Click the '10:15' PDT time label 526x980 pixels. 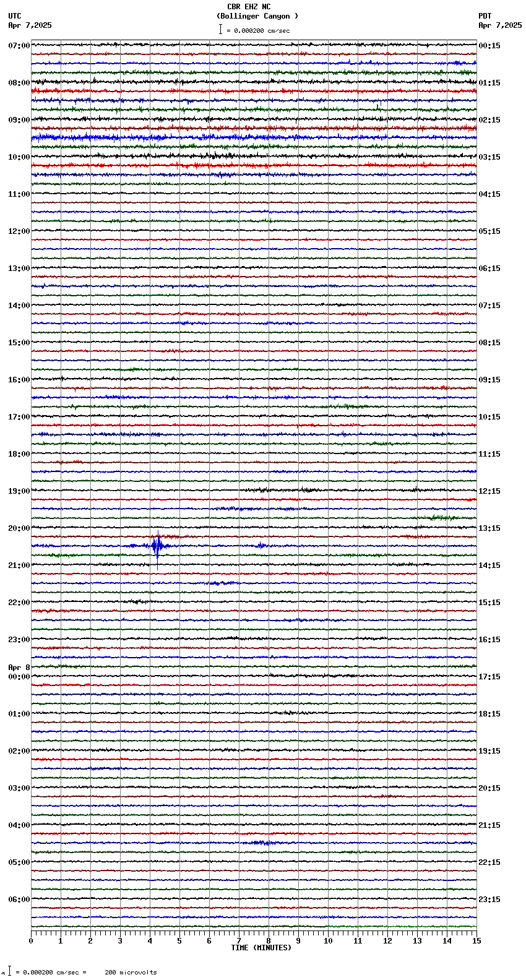tap(489, 417)
